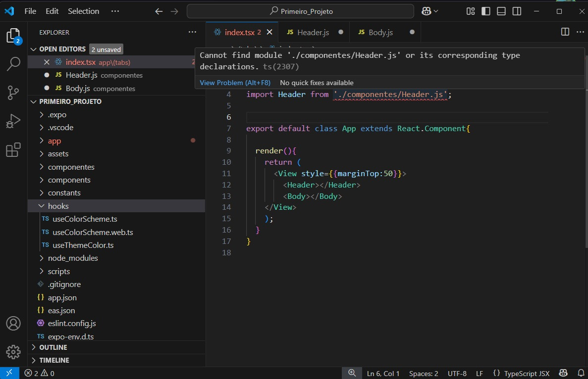Click the editor vertical scrollbar
This screenshot has width=588, height=379.
[586, 152]
